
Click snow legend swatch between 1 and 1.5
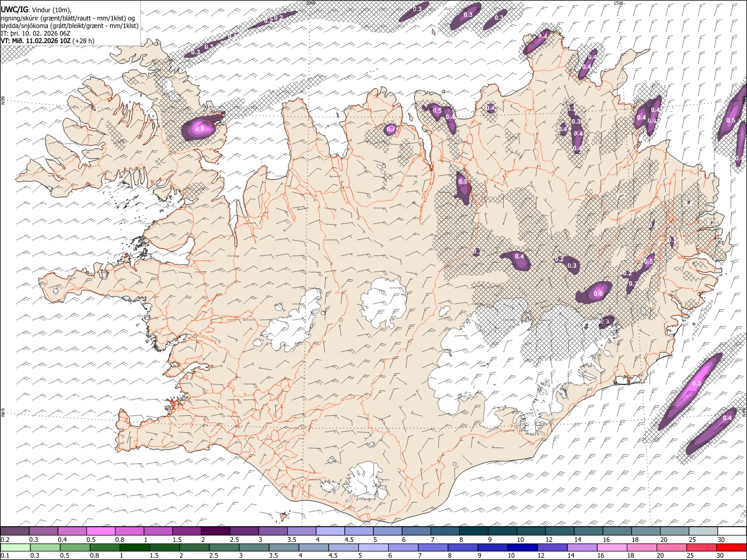tap(158, 531)
